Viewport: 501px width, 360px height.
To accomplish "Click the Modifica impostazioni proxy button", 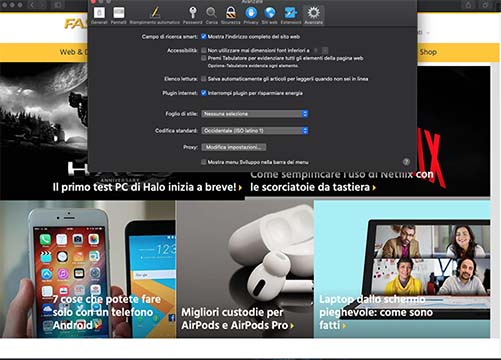I will pyautogui.click(x=234, y=147).
